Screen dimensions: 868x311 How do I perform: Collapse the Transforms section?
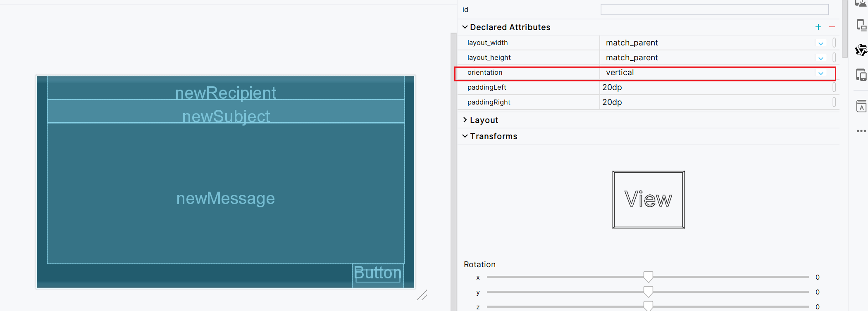465,136
